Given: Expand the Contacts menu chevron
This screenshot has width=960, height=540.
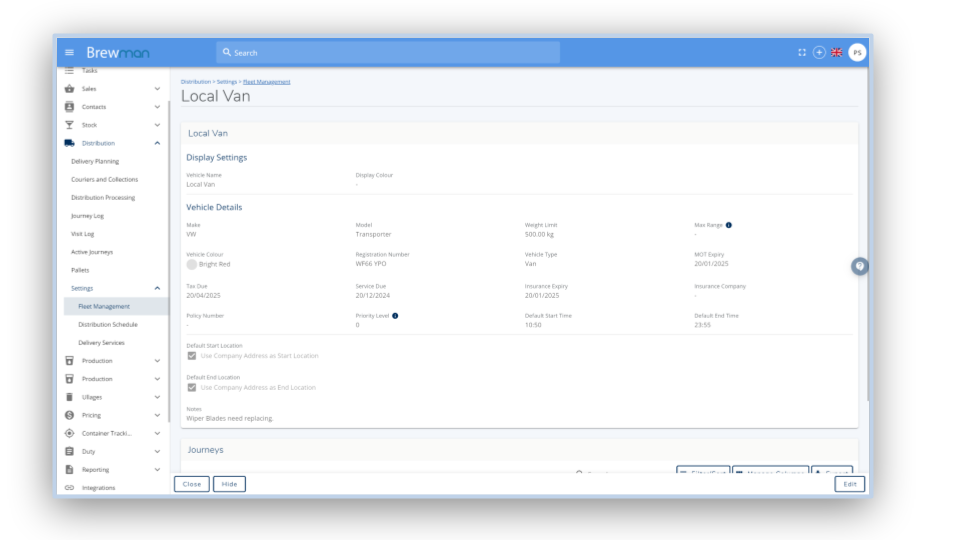Looking at the screenshot, I should (x=157, y=107).
